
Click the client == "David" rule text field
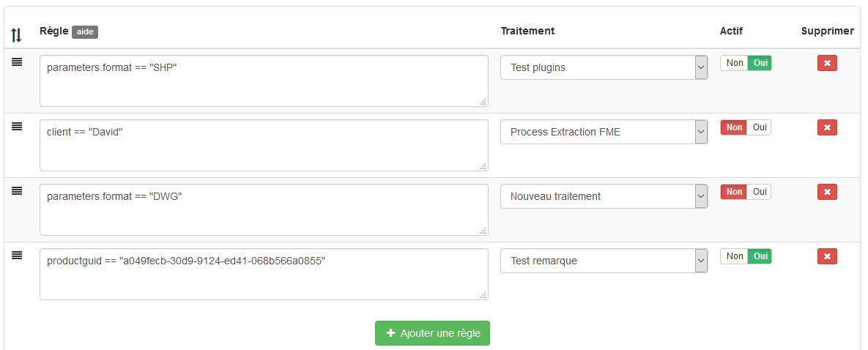coord(264,145)
